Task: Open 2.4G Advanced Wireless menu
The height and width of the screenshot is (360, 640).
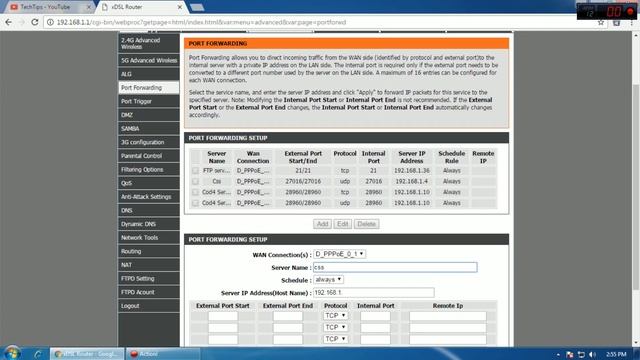Action: tap(149, 43)
